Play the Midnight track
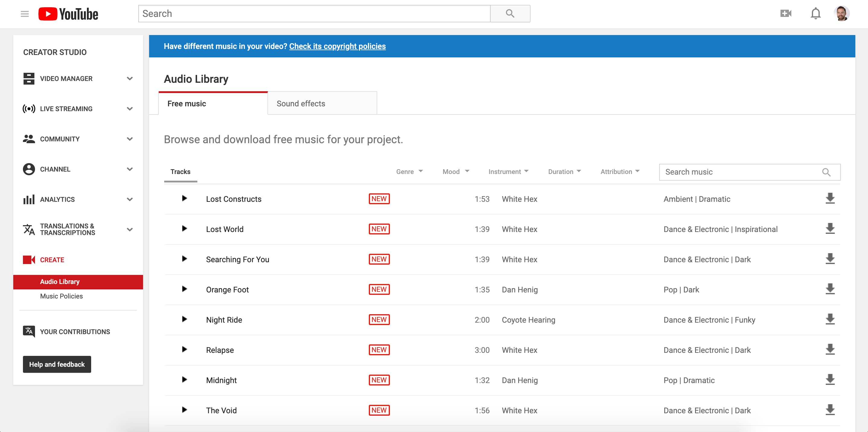 coord(184,379)
